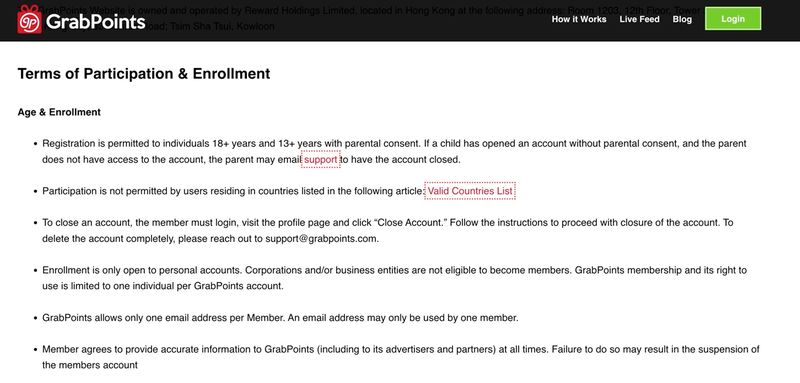Click the paragraph about Corporations and business entities
Viewport: 800px width, 383px height.
[x=394, y=278]
